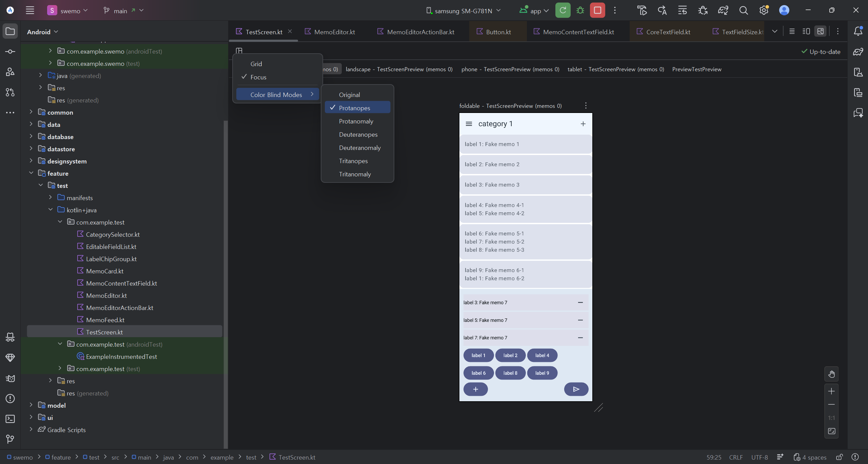Open MemoCard.kt in project tree
Image resolution: width=868 pixels, height=464 pixels.
click(x=104, y=271)
